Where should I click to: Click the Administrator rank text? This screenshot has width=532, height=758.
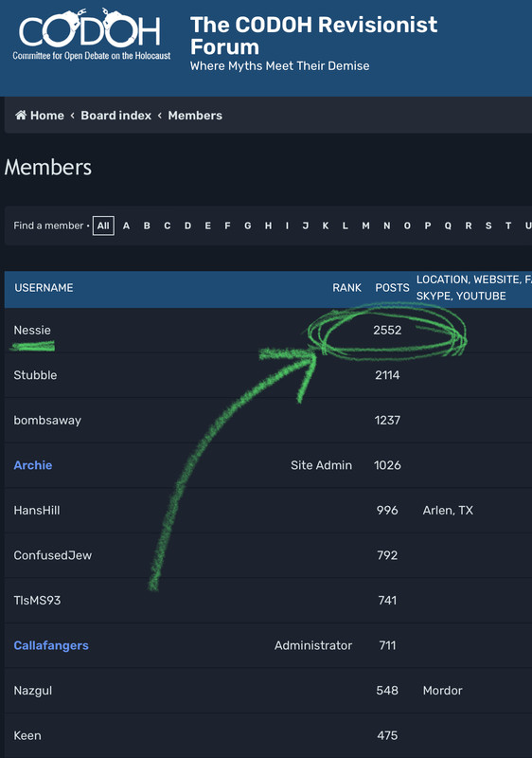click(x=313, y=645)
